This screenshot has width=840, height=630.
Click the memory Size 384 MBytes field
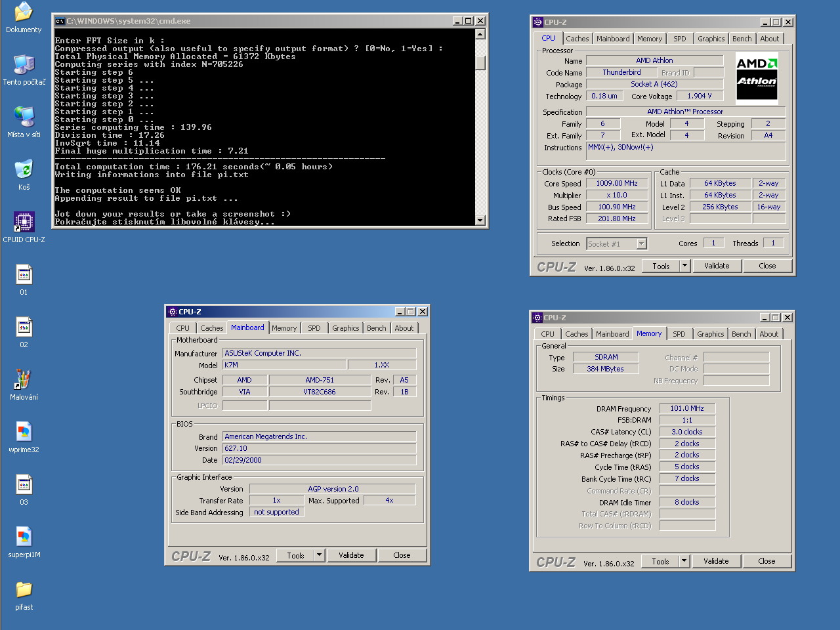(606, 369)
